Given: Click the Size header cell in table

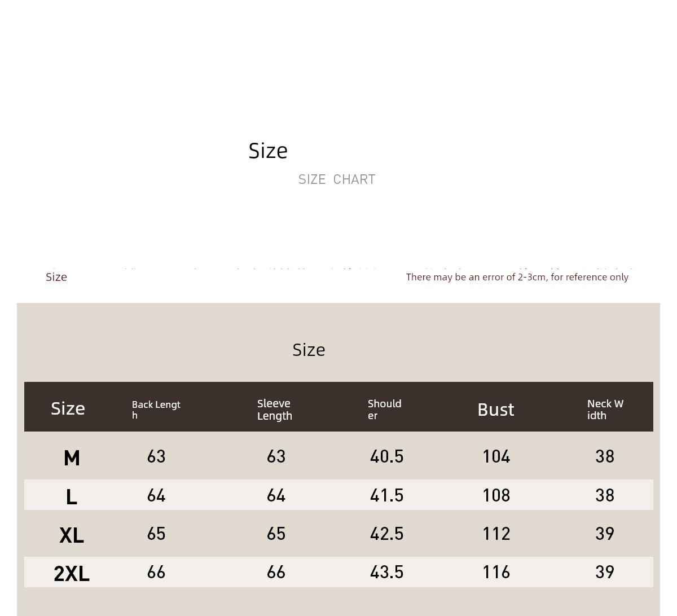Looking at the screenshot, I should click(x=68, y=408).
